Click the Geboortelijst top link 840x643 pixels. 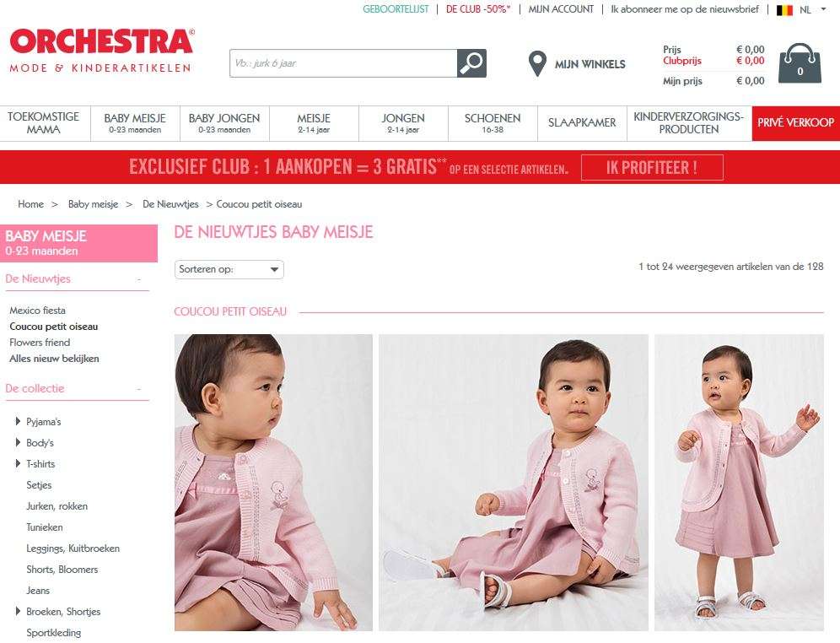point(396,9)
